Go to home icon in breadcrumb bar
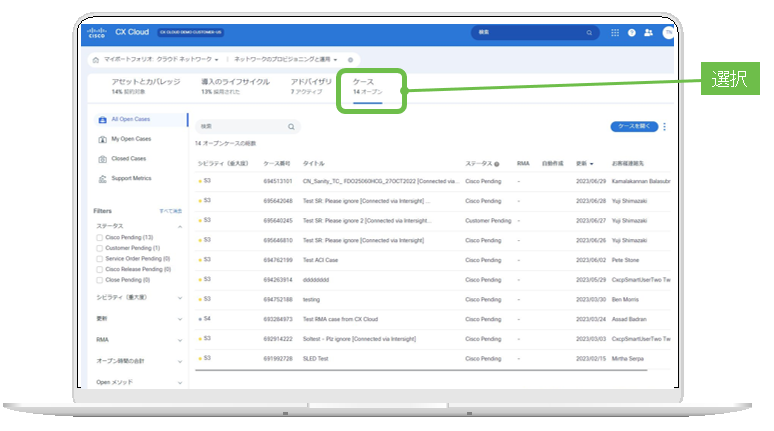This screenshot has height=431, width=774. pyautogui.click(x=96, y=60)
